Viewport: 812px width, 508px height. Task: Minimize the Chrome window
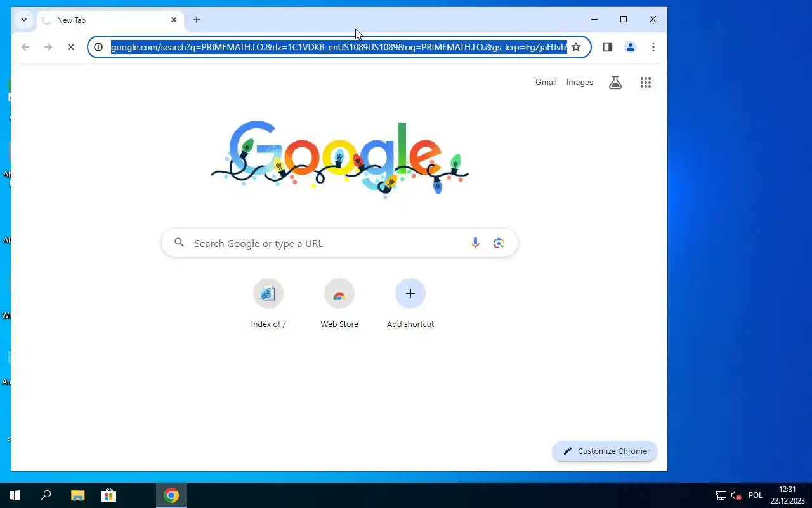pyautogui.click(x=594, y=20)
